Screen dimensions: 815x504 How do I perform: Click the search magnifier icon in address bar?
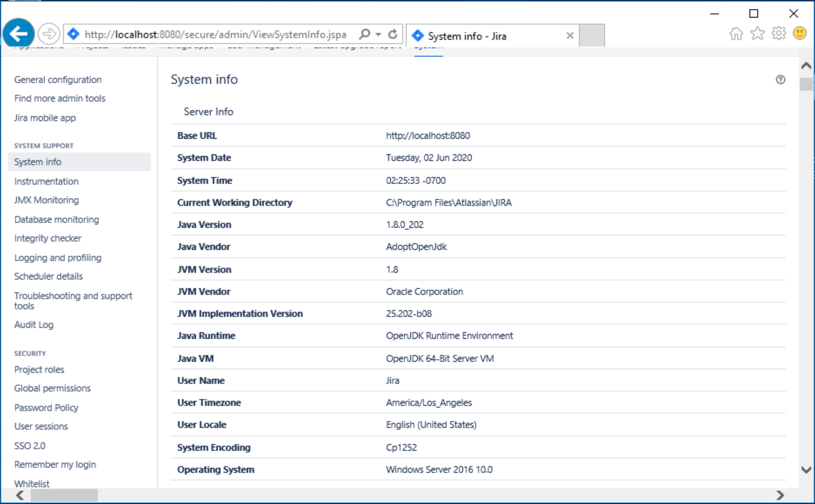(364, 34)
